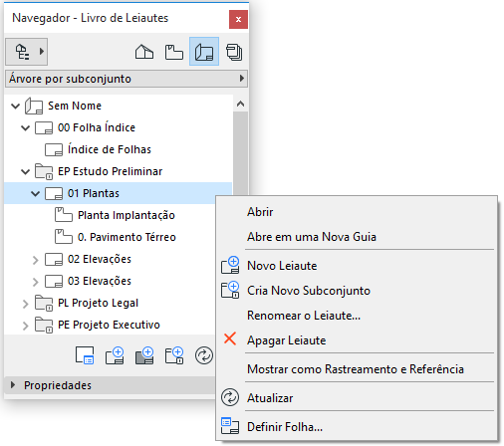
Task: Click the new master layout icon at bottom
Action: [144, 355]
